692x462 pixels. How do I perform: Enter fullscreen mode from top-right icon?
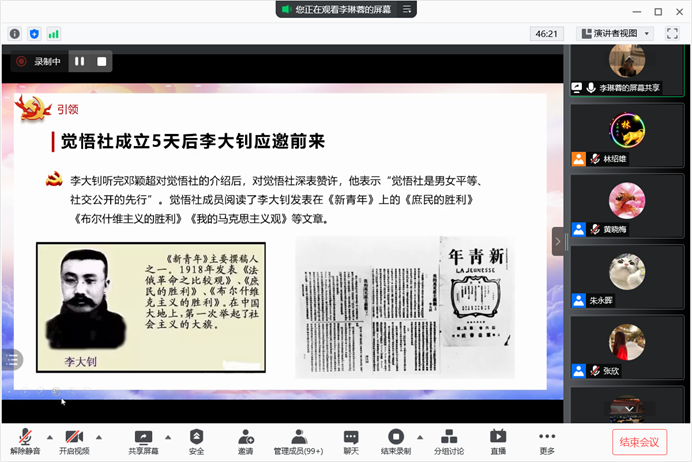point(672,33)
